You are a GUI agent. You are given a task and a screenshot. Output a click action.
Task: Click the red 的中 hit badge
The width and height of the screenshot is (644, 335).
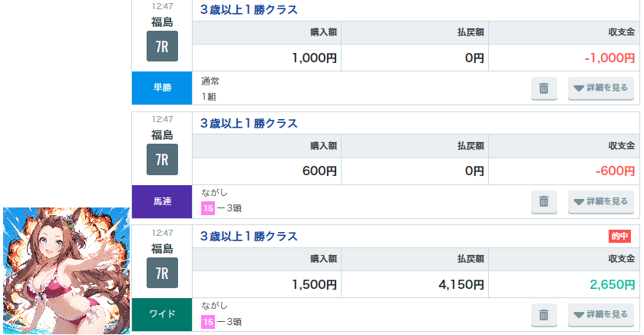tap(619, 236)
